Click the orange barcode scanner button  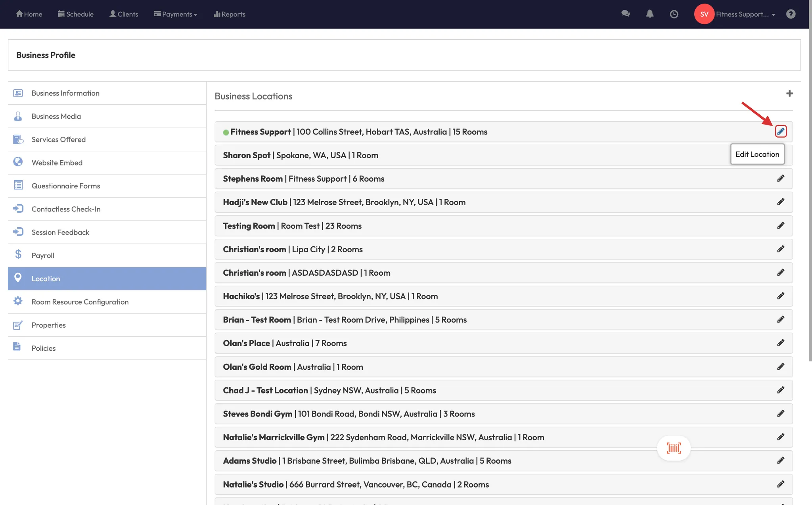(674, 448)
